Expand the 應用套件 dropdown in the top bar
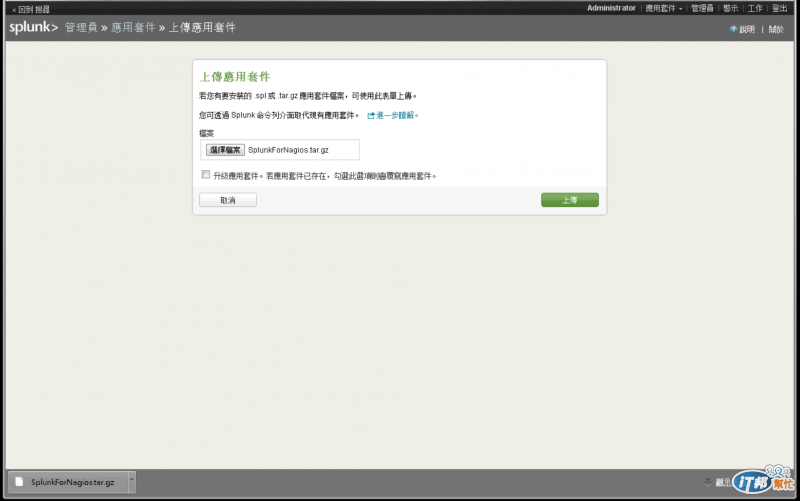 [663, 8]
